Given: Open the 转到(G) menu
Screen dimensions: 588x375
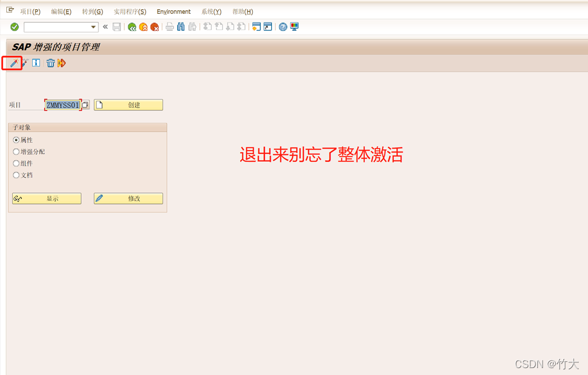Looking at the screenshot, I should pos(93,12).
